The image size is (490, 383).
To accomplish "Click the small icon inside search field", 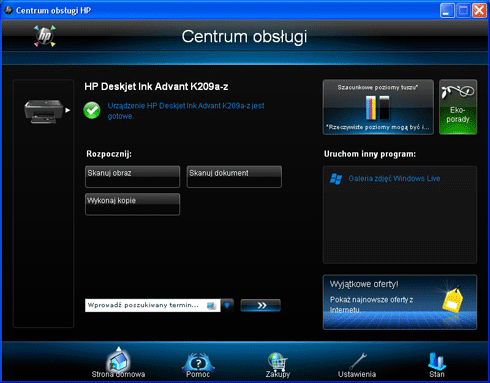I will [211, 305].
